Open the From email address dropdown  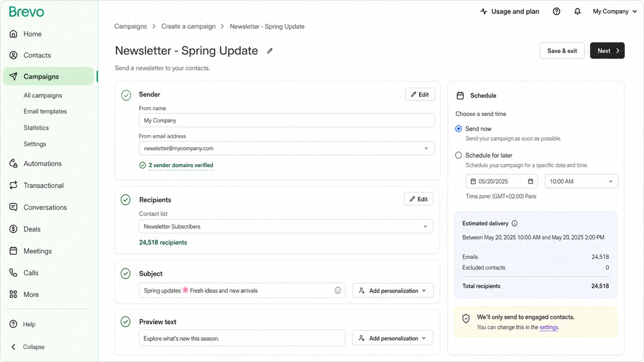(x=287, y=148)
